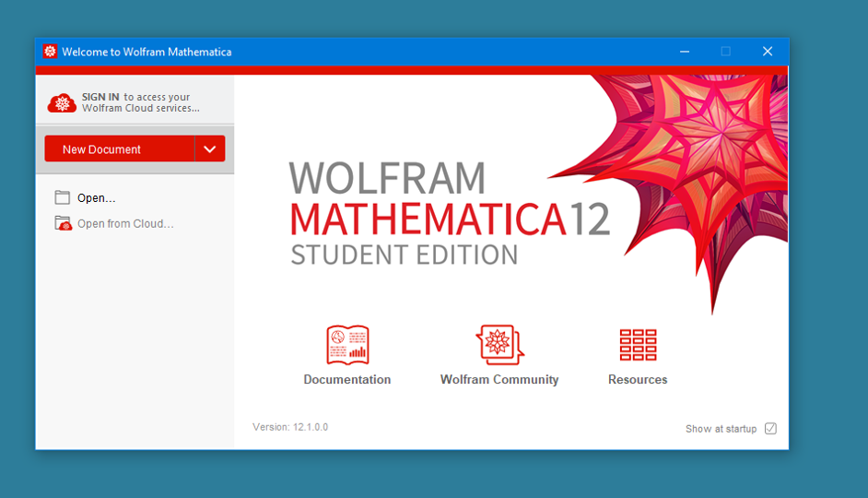
Task: Expand the New Document dropdown arrow
Action: pos(210,149)
